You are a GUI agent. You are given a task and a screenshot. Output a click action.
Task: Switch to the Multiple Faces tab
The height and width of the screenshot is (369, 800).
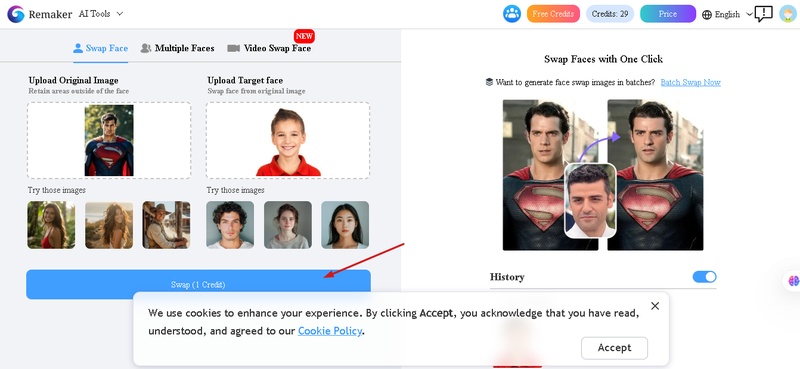click(x=177, y=48)
